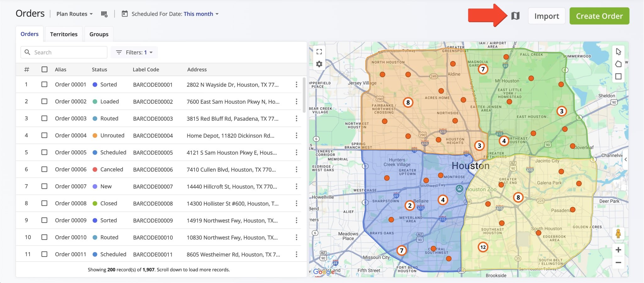Screen dimensions: 644x283
Task: Zoom out on the map
Action: click(618, 263)
